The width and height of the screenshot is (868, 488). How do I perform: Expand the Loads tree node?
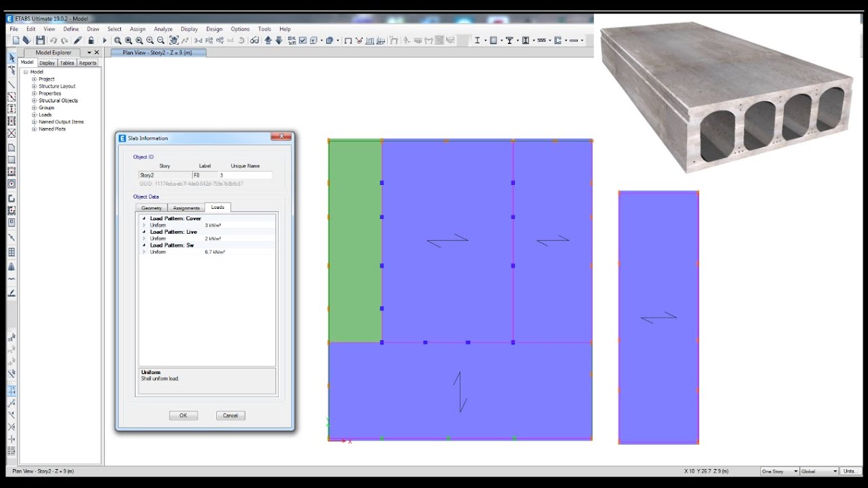click(x=34, y=115)
